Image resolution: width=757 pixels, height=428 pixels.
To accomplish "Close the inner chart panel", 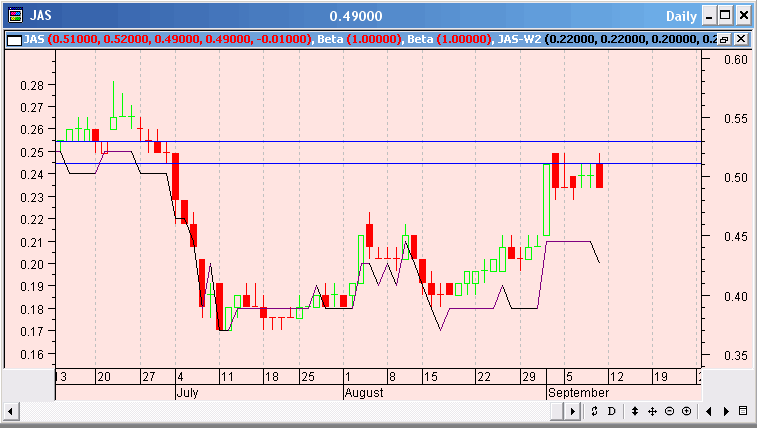I will pos(741,39).
